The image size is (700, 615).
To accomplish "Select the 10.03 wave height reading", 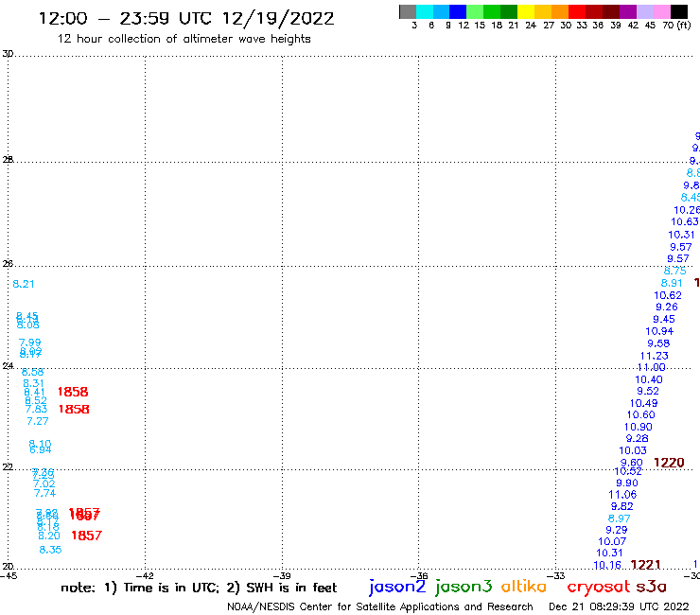I will click(633, 450).
